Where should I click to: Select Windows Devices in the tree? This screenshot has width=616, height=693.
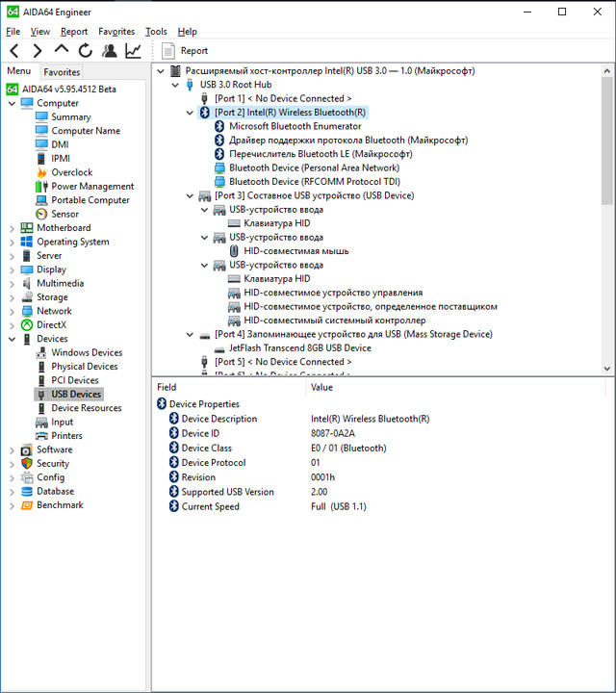[87, 352]
